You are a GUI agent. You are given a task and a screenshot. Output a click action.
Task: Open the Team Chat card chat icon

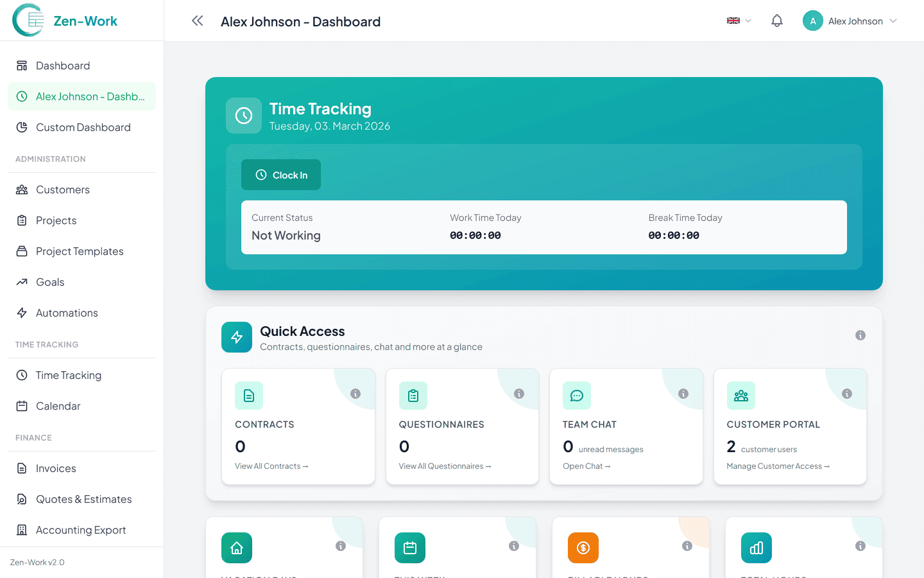tap(577, 396)
